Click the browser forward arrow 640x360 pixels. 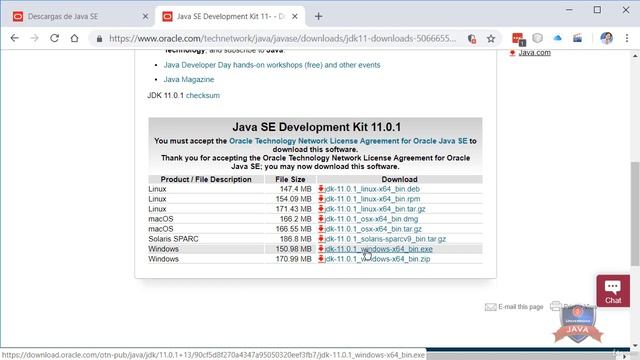(x=35, y=38)
